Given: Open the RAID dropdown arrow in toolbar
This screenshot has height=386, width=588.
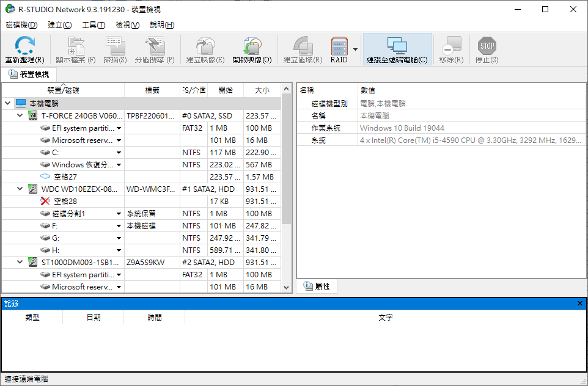Looking at the screenshot, I should click(x=355, y=49).
